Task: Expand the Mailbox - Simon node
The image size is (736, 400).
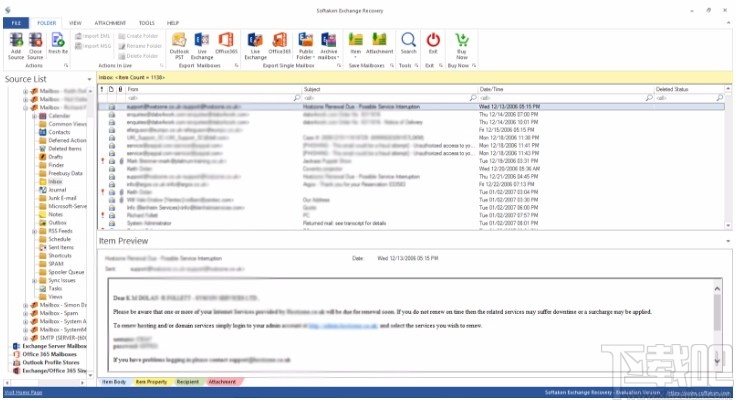Action: tap(25, 305)
